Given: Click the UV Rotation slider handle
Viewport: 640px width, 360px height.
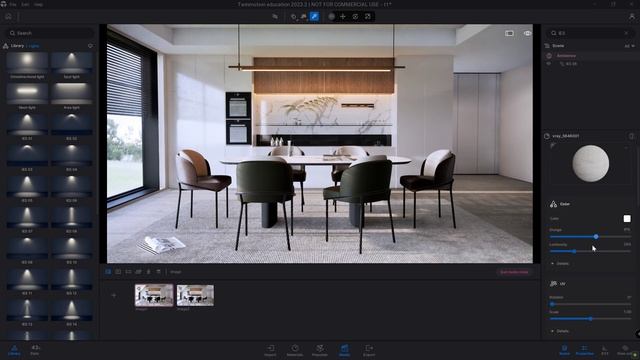Looking at the screenshot, I should 552,304.
